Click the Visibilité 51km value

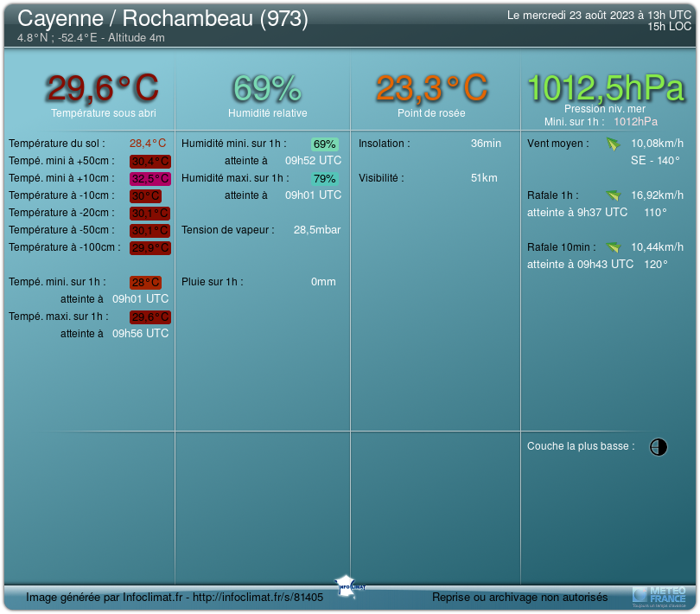tap(484, 178)
